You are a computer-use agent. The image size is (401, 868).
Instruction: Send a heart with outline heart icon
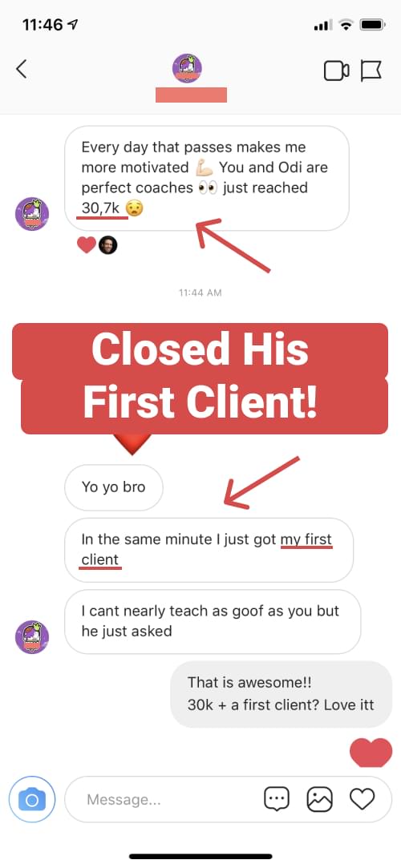363,799
